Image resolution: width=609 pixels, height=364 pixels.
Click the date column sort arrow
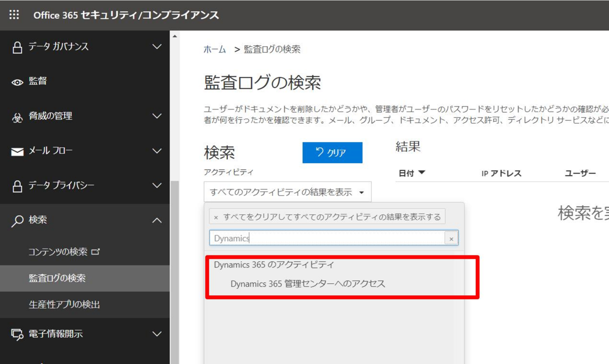(421, 173)
